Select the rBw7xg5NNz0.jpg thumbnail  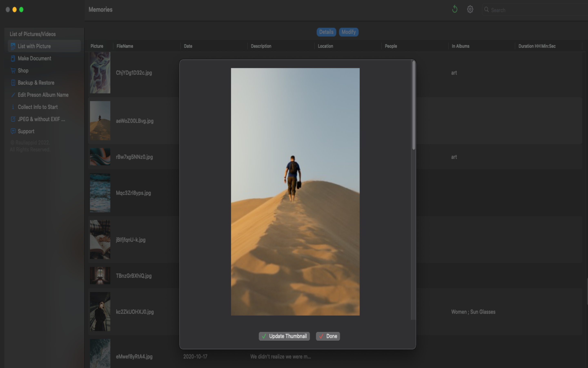100,157
